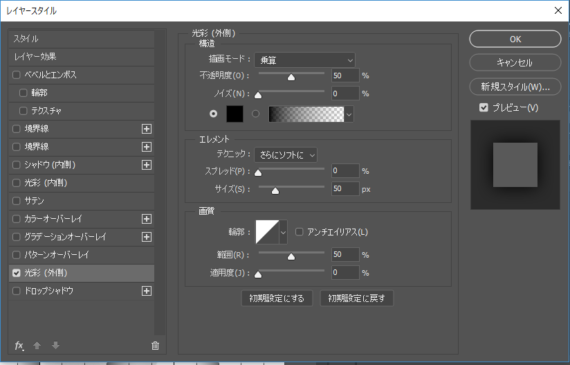Click the サイズ px value field
This screenshot has height=365, width=570.
[x=345, y=189]
